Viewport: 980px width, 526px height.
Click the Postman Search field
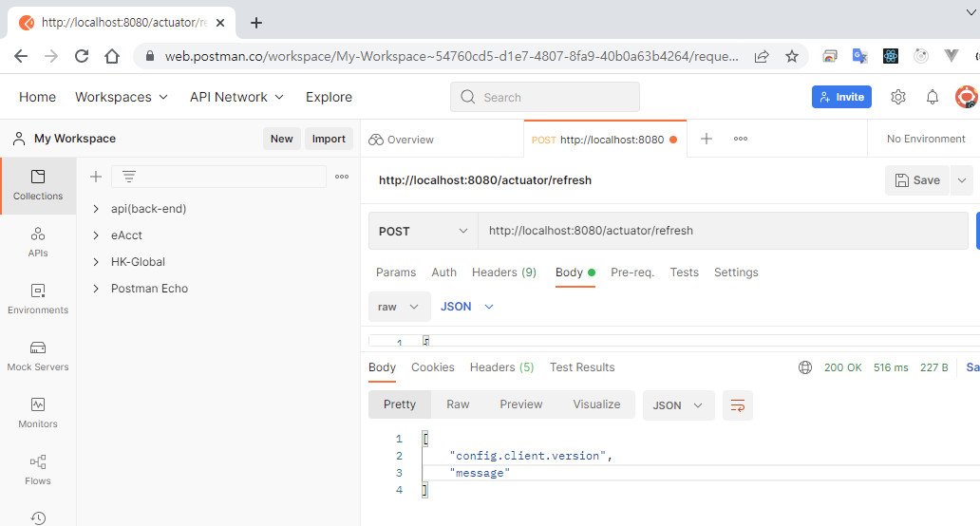(544, 97)
